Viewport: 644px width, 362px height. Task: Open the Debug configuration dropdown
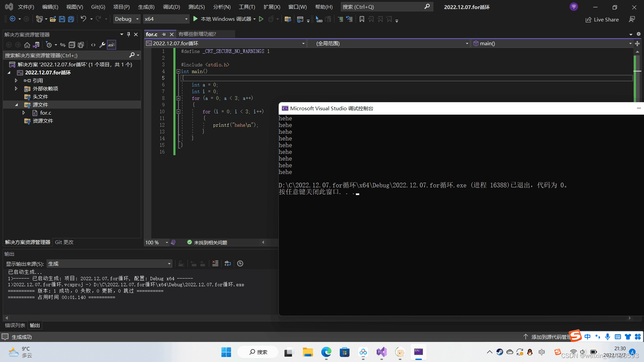[126, 19]
